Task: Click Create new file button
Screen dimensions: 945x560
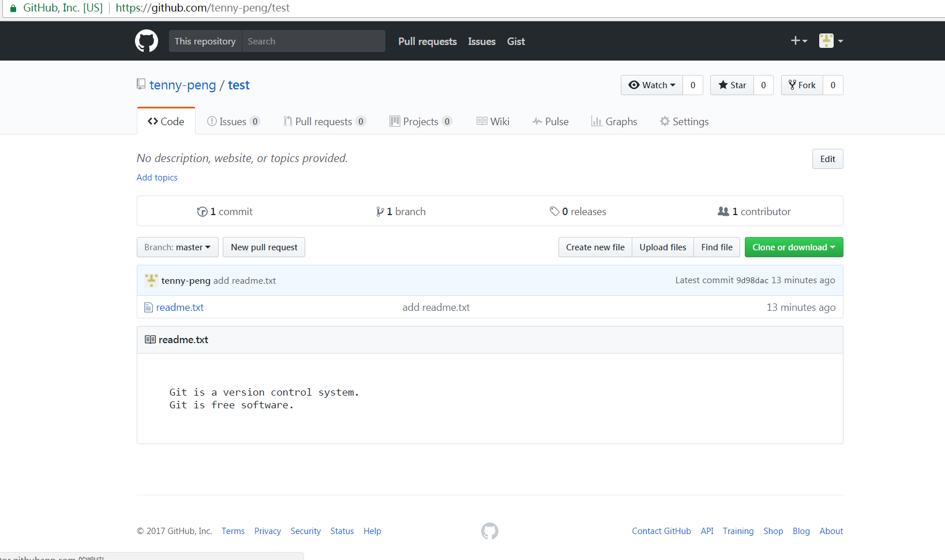Action: coord(595,247)
